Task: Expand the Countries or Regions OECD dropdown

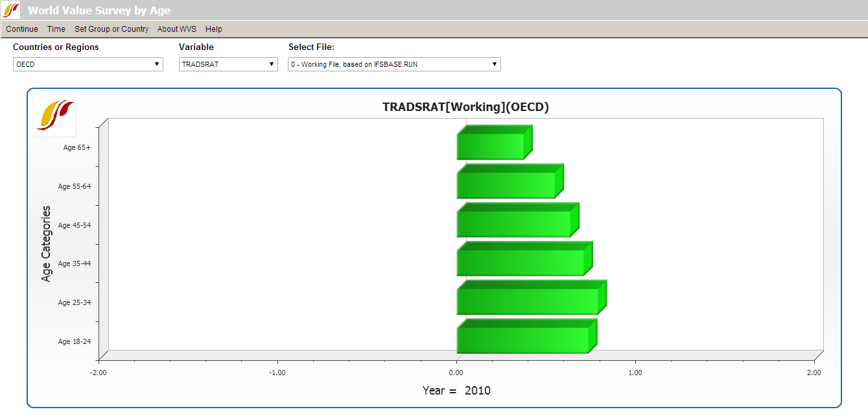Action: pos(88,64)
